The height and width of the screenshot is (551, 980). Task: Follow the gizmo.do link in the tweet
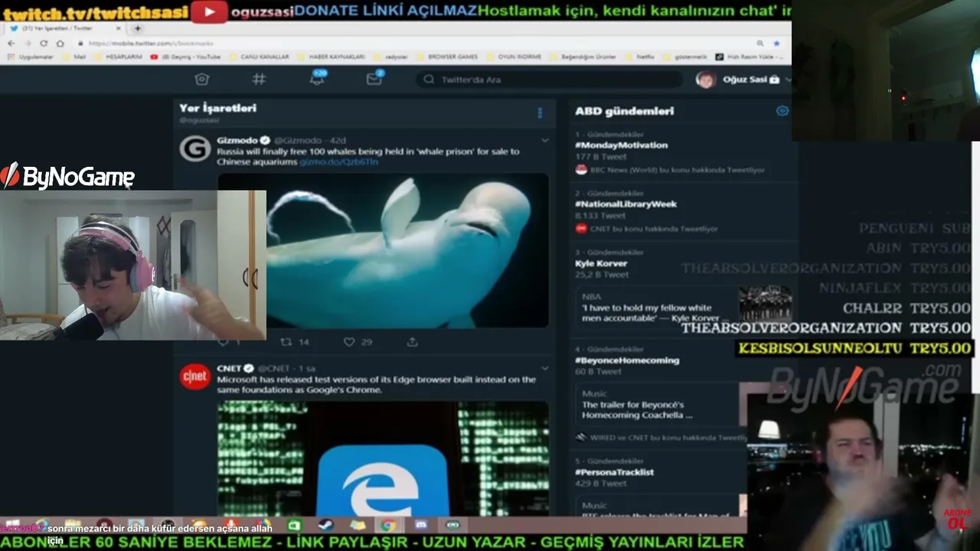coord(338,162)
